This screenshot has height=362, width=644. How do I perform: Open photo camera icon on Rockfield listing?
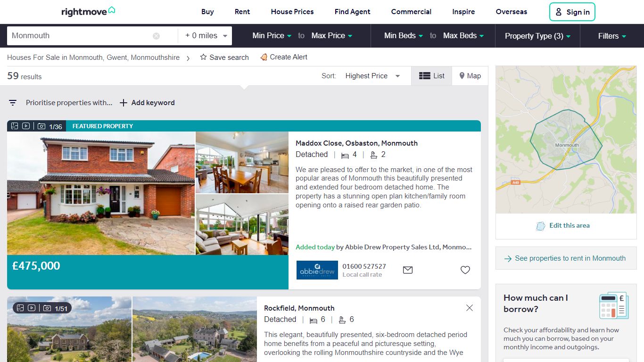point(47,308)
